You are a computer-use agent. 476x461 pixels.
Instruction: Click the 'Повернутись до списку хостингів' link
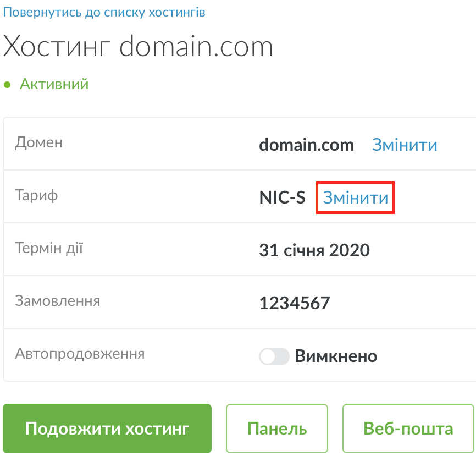point(104,12)
